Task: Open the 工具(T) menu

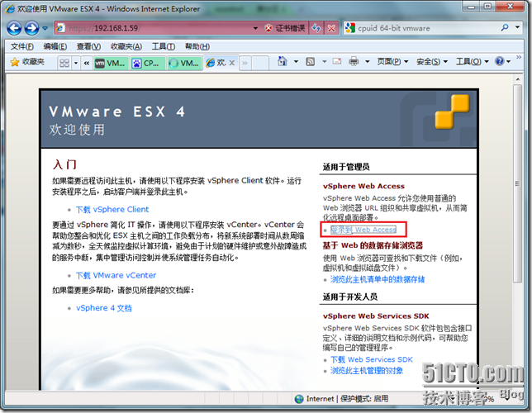Action: point(164,46)
